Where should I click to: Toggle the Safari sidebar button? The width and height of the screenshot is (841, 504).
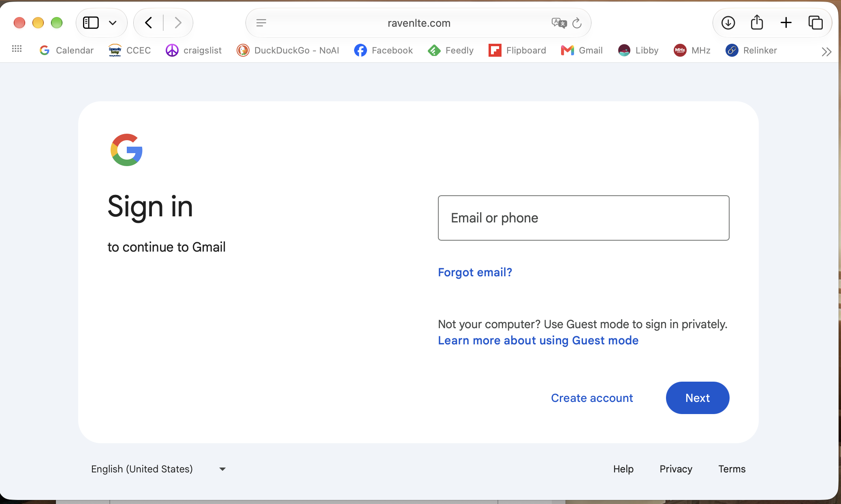pyautogui.click(x=91, y=23)
